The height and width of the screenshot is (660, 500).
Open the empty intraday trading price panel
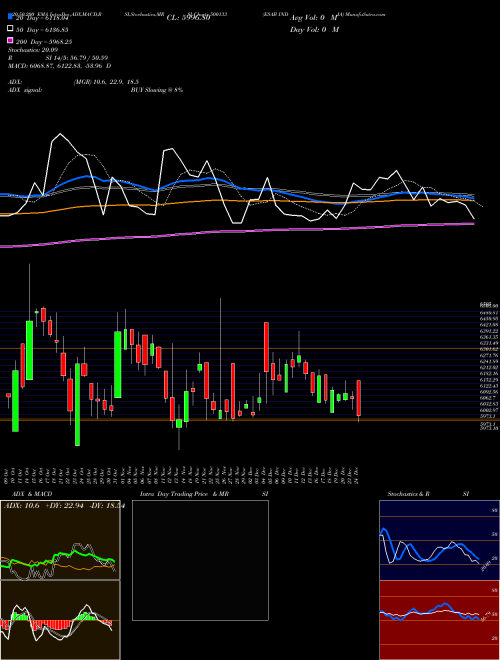click(200, 560)
